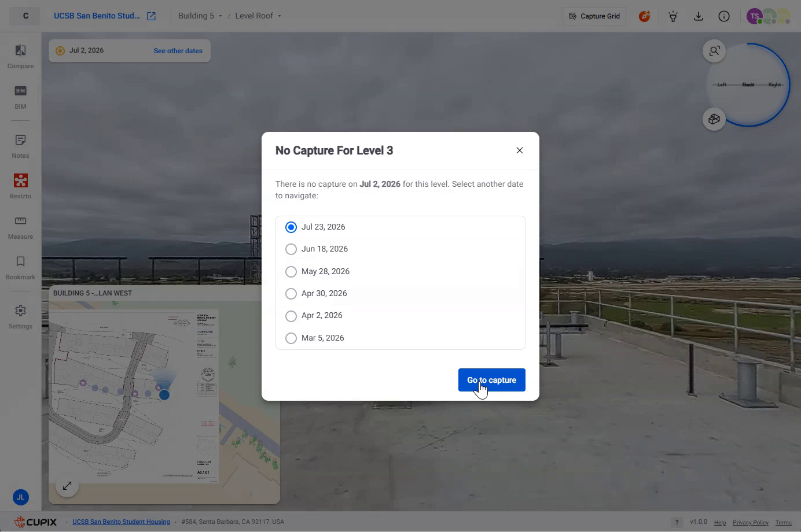The width and height of the screenshot is (801, 532).
Task: Open the Terms link in footer
Action: click(x=784, y=523)
